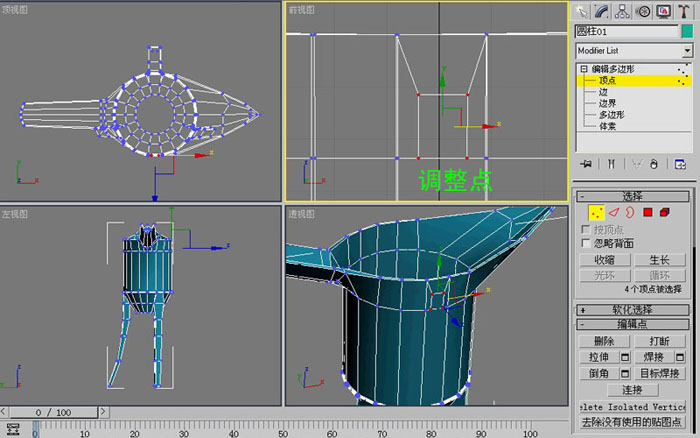Screen dimensions: 700x438
Task: Click the Pin Stack icon
Action: click(x=586, y=164)
